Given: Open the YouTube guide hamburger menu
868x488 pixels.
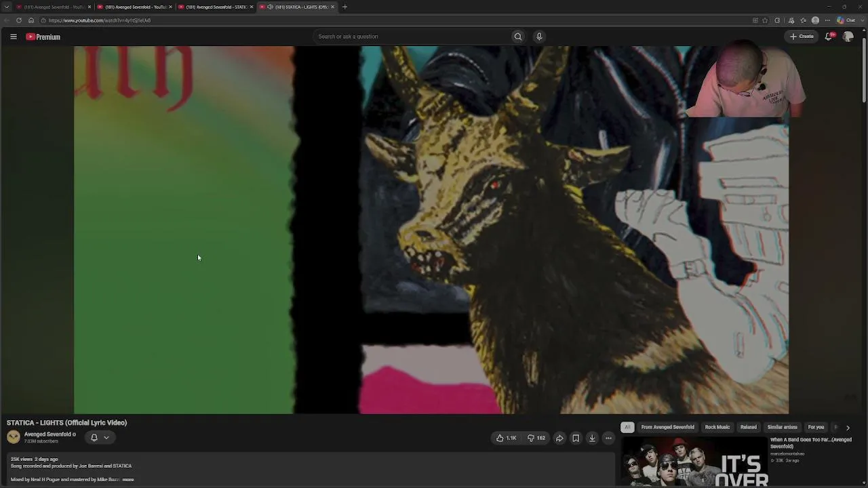Looking at the screenshot, I should point(14,37).
